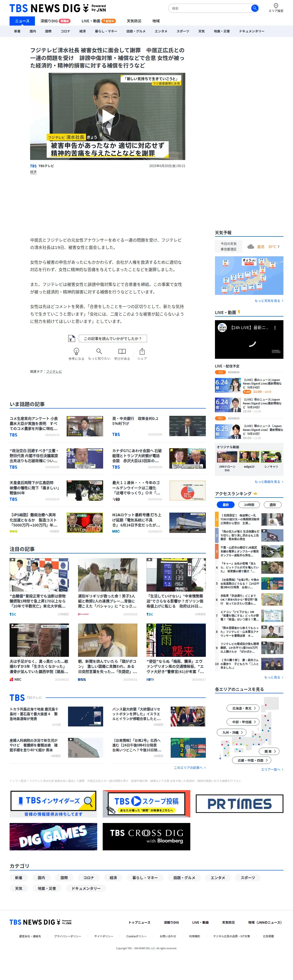Viewport: 293px width, 980px height.
Task: Open the H2Aロケット最終号機 article thumbnail
Action: point(187,523)
